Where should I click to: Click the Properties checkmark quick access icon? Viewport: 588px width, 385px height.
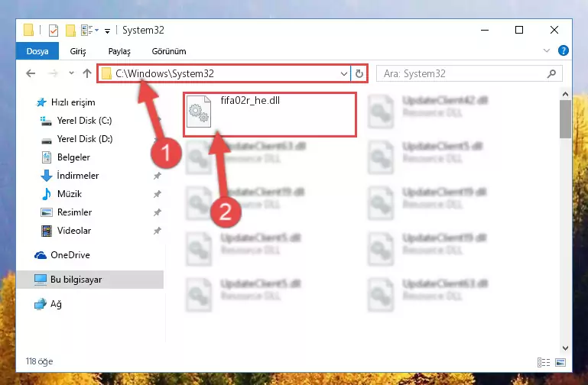(54, 31)
